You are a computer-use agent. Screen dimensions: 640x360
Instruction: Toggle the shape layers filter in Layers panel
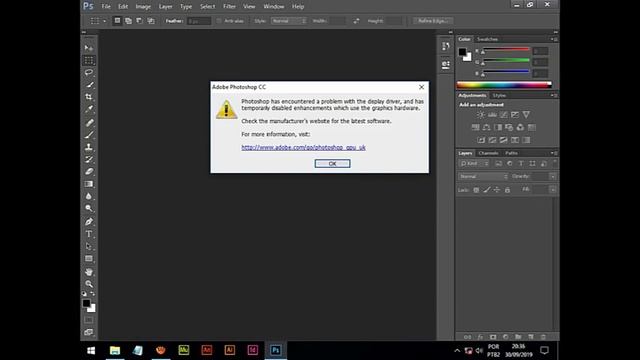click(x=532, y=164)
